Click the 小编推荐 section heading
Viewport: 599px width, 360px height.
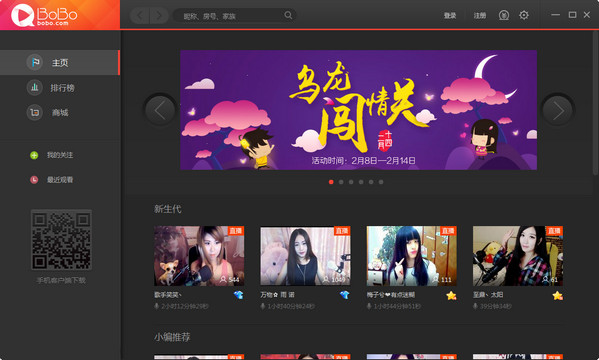172,337
